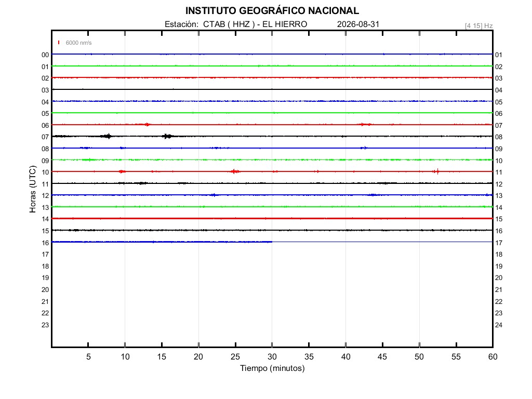Click the Instituto Geográfico Nacional title
This screenshot has width=532, height=399.
(x=272, y=10)
